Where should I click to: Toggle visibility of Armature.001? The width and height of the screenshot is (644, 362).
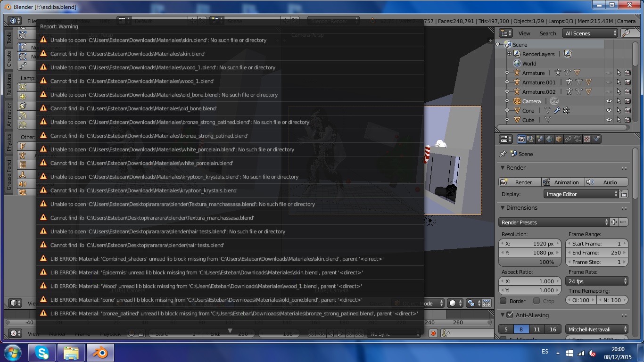pos(609,82)
